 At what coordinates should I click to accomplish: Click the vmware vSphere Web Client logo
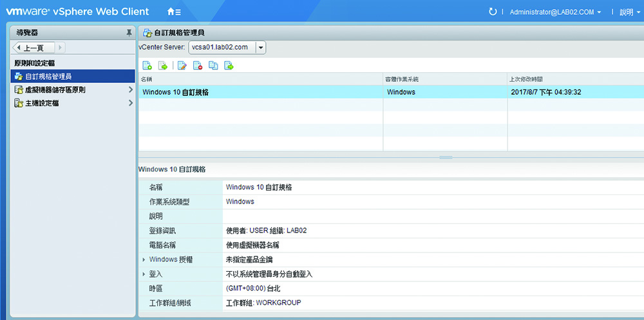(77, 12)
